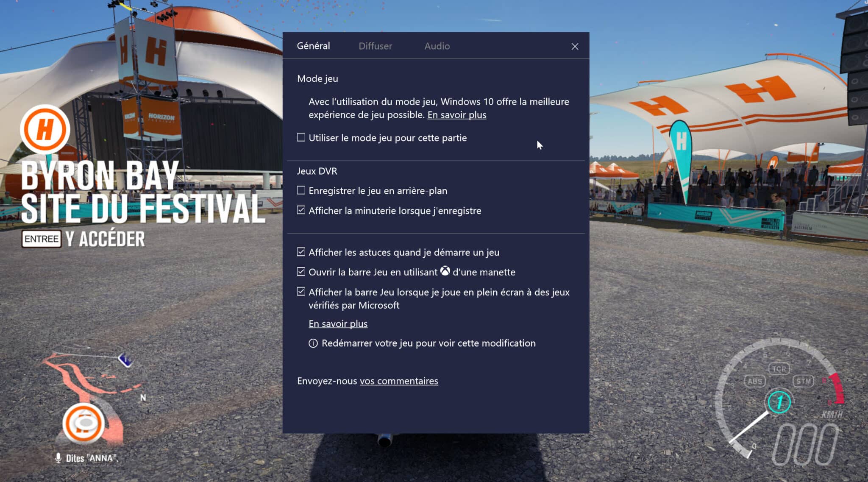This screenshot has width=868, height=482.
Task: Click the blue player arrow on minimap
Action: [126, 360]
